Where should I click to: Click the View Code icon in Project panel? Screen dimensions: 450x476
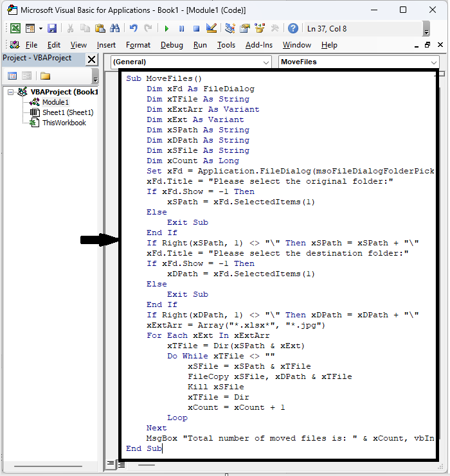click(12, 76)
